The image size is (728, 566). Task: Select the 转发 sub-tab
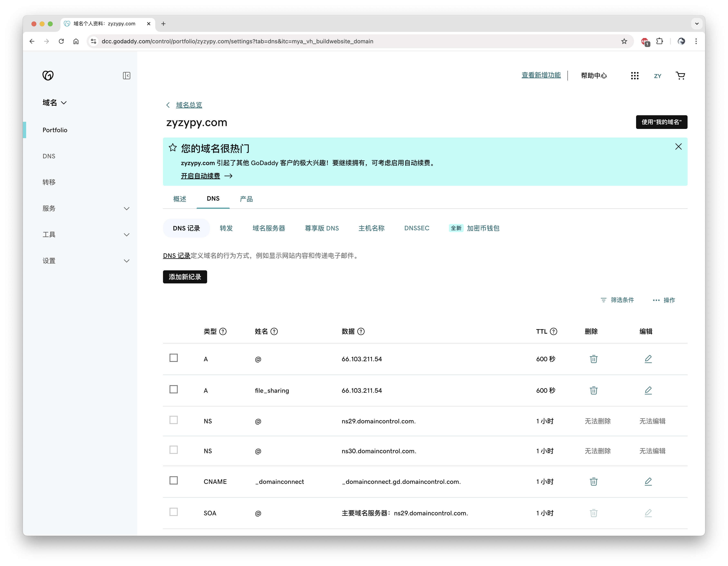(x=226, y=228)
